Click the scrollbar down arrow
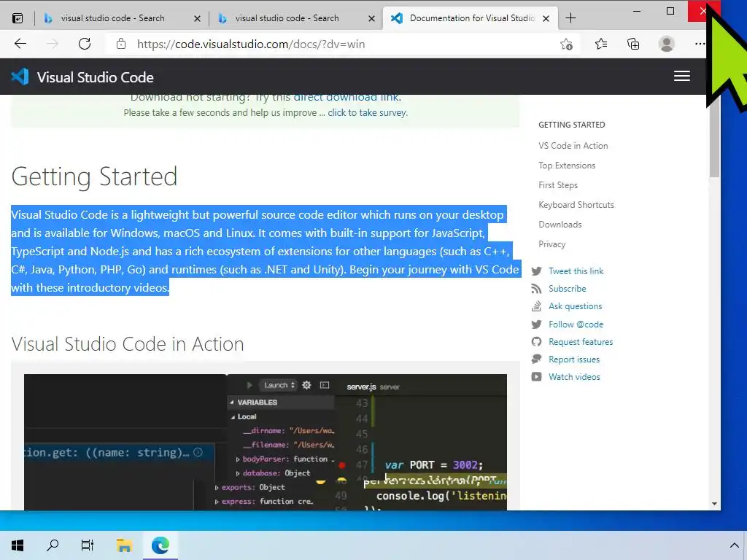747x560 pixels. click(x=714, y=504)
